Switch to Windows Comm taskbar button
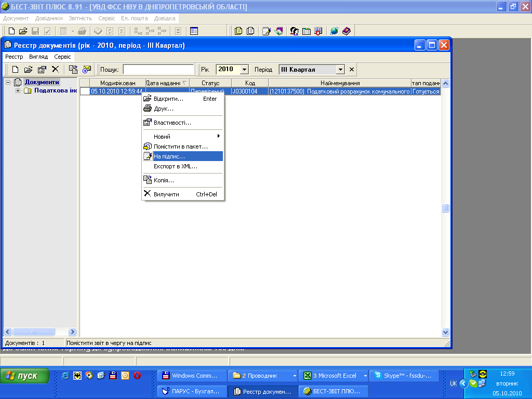This screenshot has height=399, width=532. point(192,376)
